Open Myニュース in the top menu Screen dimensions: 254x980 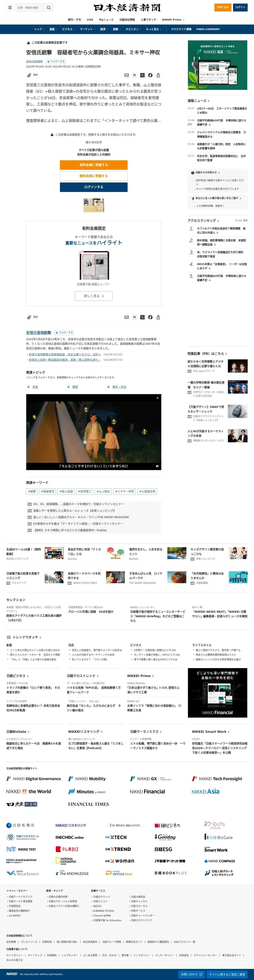tap(106, 19)
